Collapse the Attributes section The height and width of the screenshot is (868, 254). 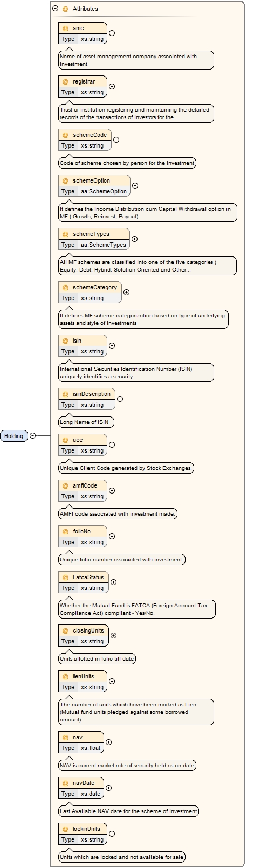click(55, 9)
